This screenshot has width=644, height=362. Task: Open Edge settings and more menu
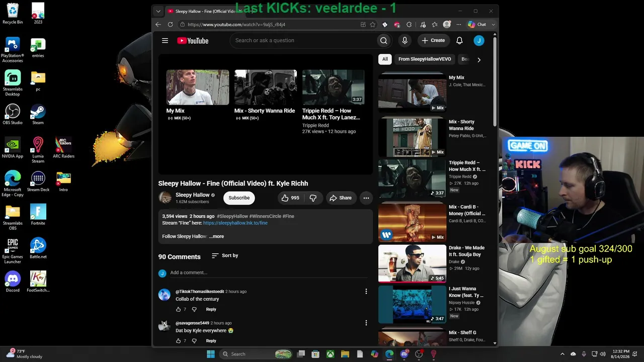point(458,25)
